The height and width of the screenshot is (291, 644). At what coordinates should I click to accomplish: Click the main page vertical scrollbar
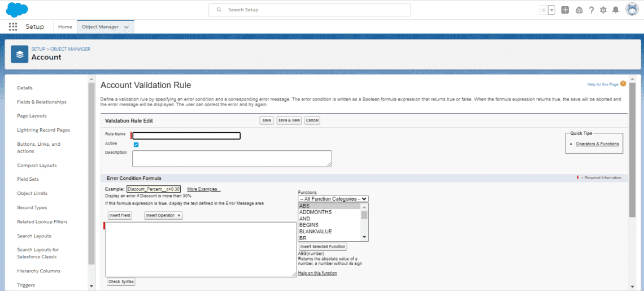click(633, 150)
